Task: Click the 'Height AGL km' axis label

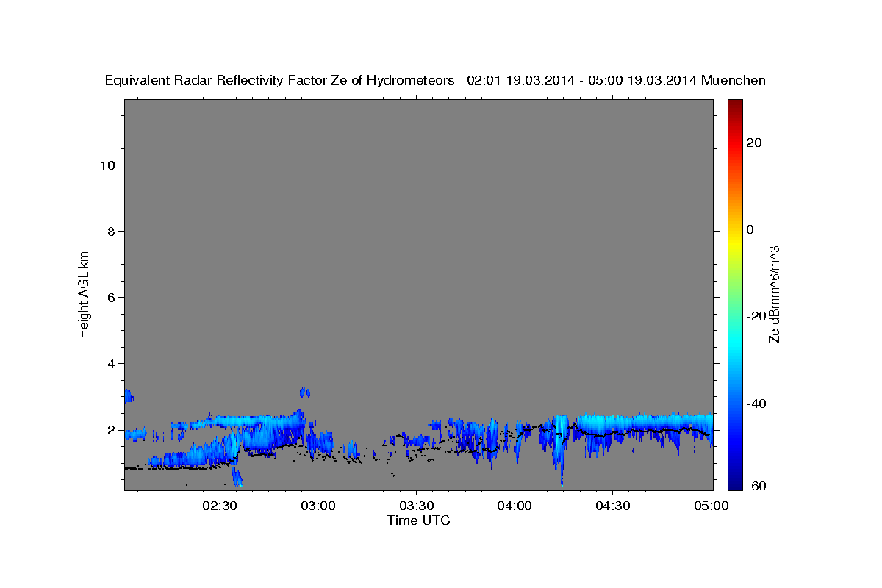Action: [84, 293]
